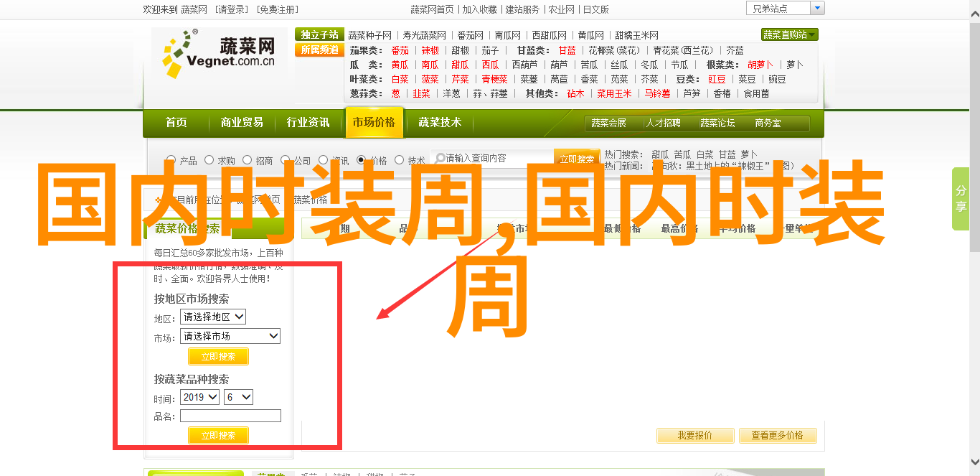Image resolution: width=980 pixels, height=476 pixels.
Task: Open the 行业资讯 nav tab
Action: [308, 123]
